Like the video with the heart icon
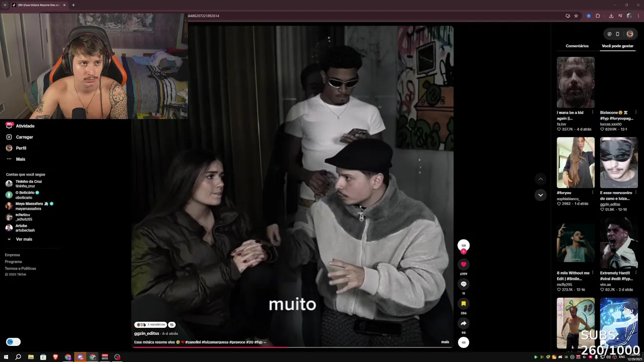 463,264
